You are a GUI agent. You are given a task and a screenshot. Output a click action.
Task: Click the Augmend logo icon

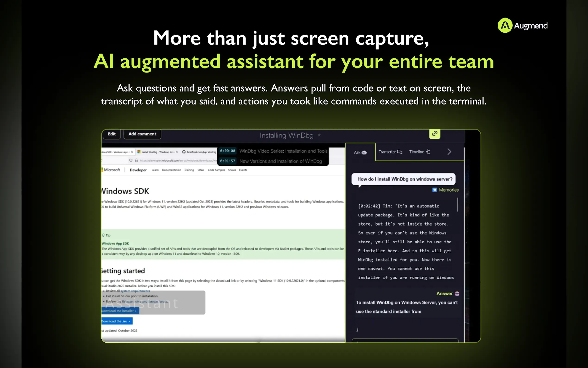(x=505, y=25)
